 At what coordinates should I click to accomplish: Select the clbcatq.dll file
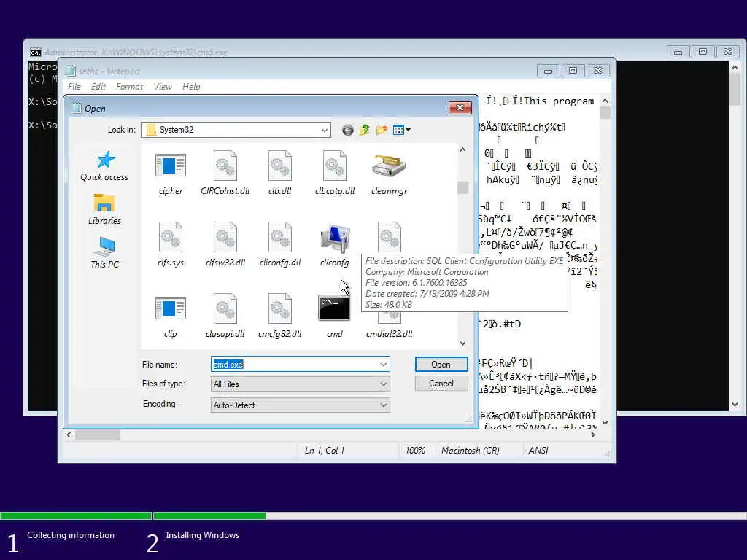pyautogui.click(x=334, y=173)
